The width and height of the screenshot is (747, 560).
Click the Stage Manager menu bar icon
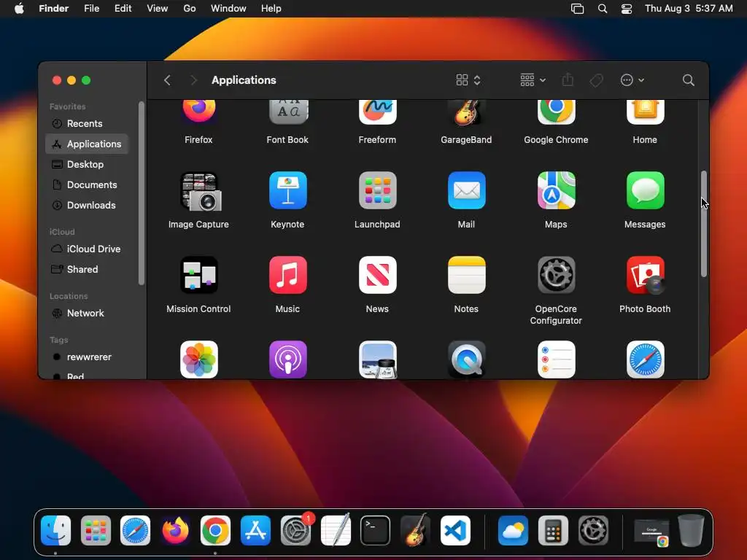(x=578, y=9)
